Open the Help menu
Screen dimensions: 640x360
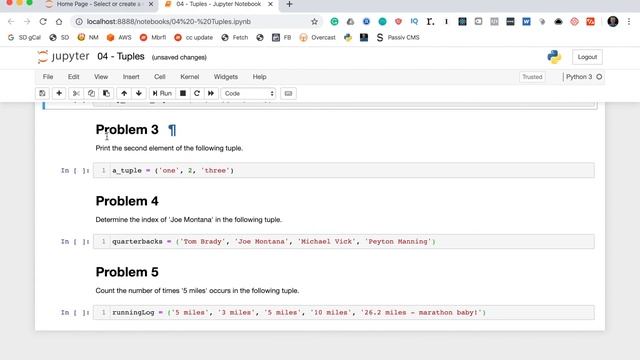click(x=259, y=77)
